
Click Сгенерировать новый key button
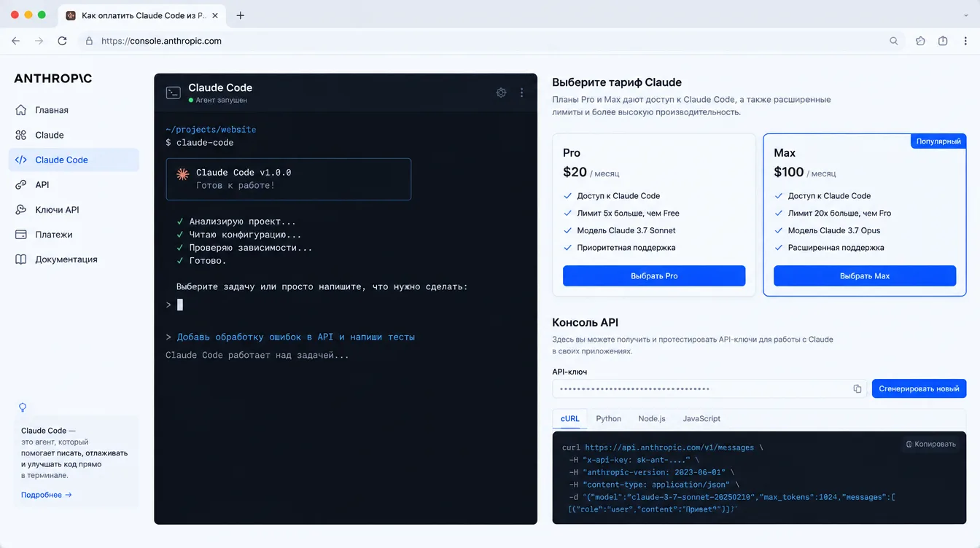[x=919, y=388]
